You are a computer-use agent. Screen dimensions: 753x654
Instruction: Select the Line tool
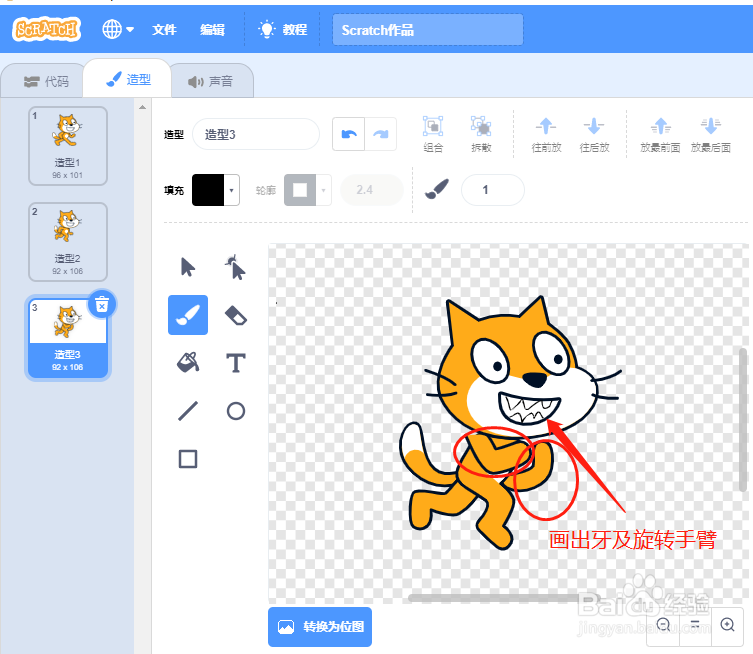(188, 411)
